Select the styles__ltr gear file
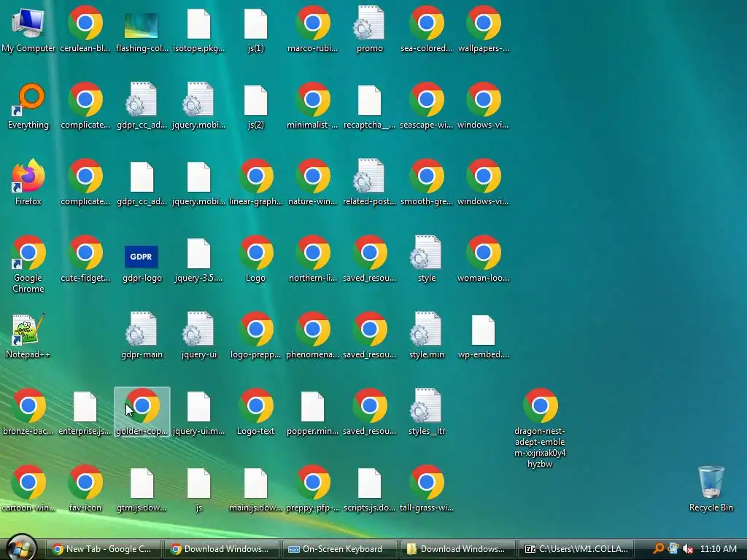Viewport: 747px width, 560px height. tap(426, 413)
